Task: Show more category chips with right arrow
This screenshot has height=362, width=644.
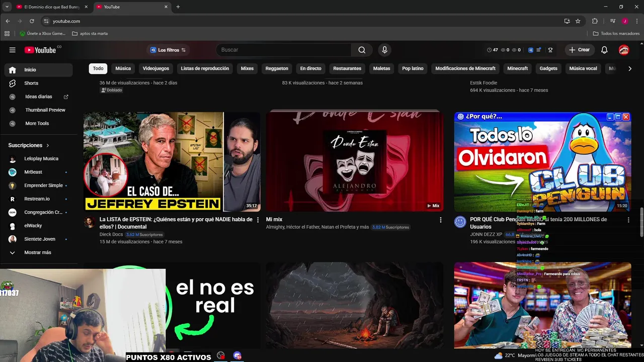Action: click(629, 68)
